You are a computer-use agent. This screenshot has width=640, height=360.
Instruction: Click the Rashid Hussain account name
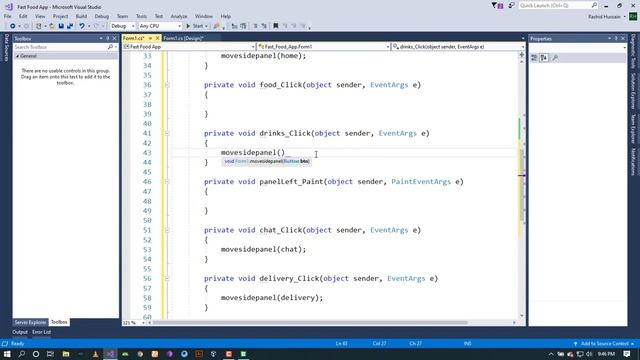pos(604,17)
